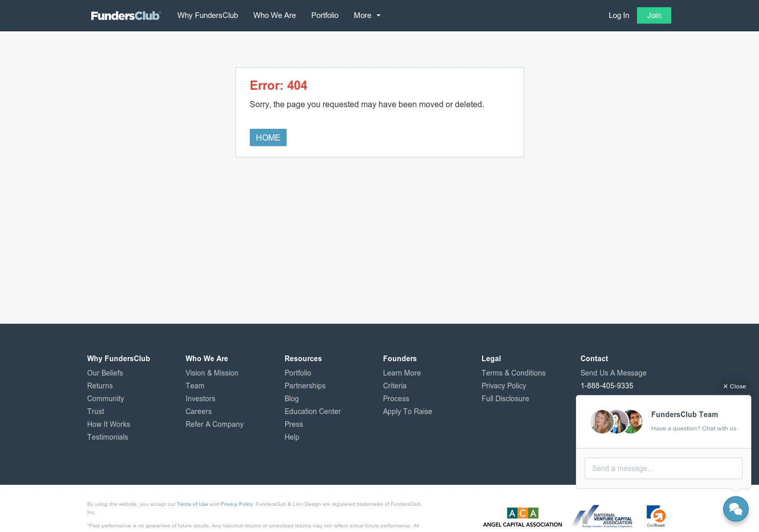This screenshot has width=759, height=532.
Task: Open Trust footer link
Action: click(95, 411)
